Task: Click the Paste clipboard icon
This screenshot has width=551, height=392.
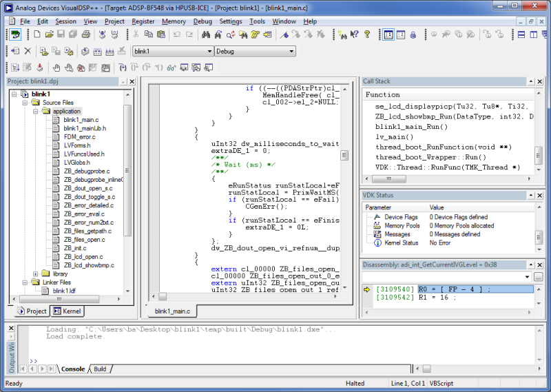Action: coord(161,34)
